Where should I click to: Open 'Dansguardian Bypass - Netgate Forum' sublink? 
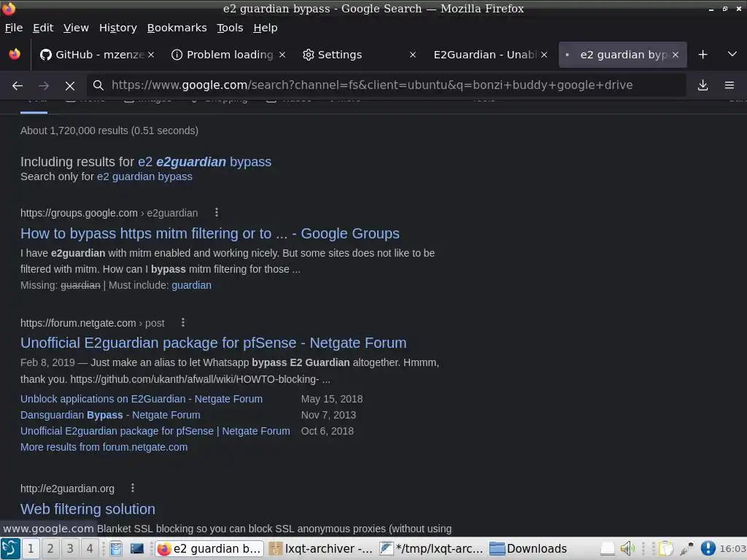tap(110, 415)
